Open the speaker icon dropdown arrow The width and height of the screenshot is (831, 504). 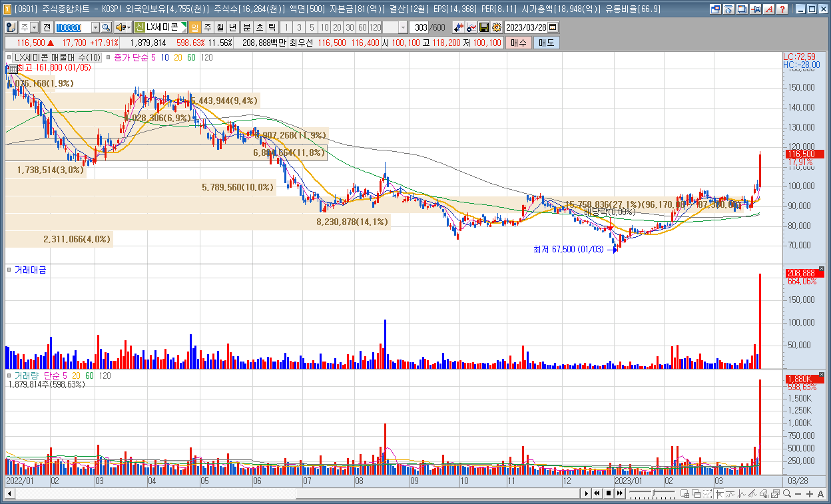point(129,27)
